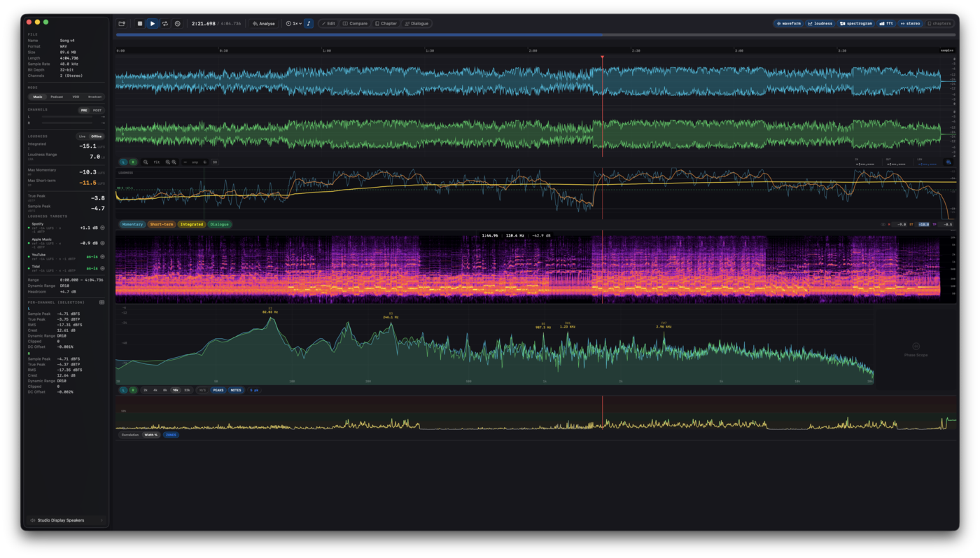
Task: Click the plus amplitude icon
Action: click(x=205, y=162)
